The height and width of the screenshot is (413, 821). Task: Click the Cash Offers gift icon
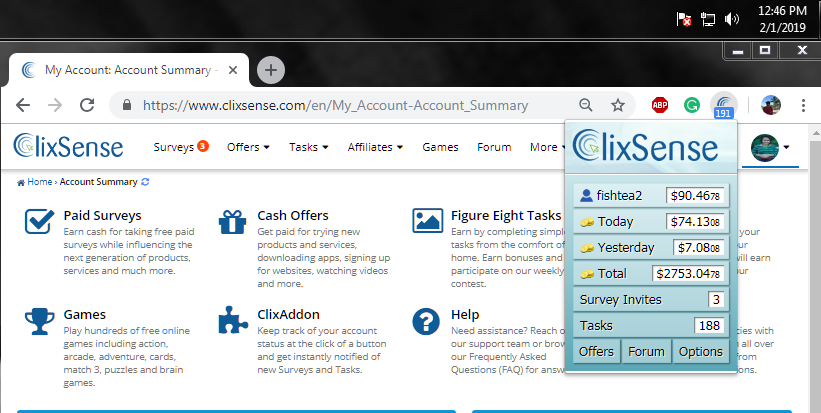pos(232,221)
